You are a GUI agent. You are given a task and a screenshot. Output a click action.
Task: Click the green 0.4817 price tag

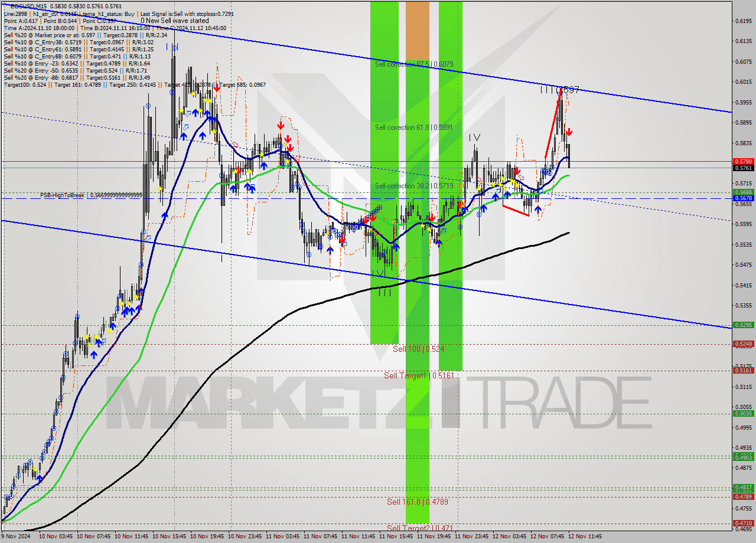tap(742, 487)
